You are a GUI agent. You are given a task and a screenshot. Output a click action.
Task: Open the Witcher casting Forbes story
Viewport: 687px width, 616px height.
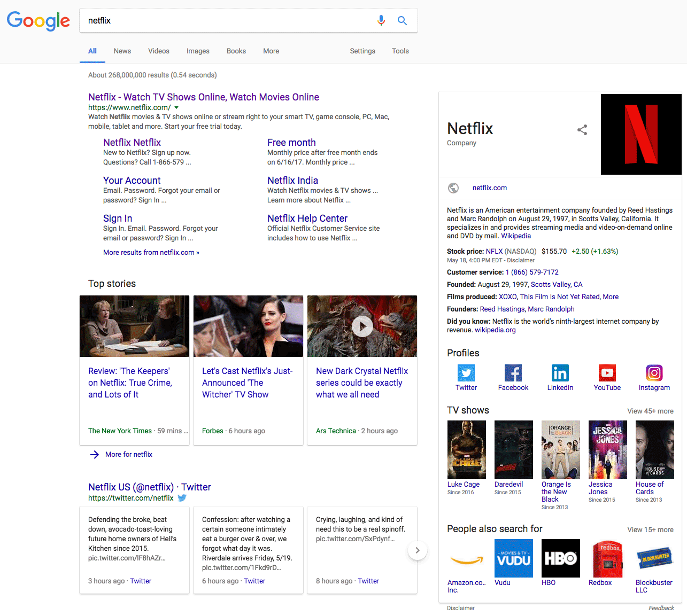pyautogui.click(x=247, y=383)
